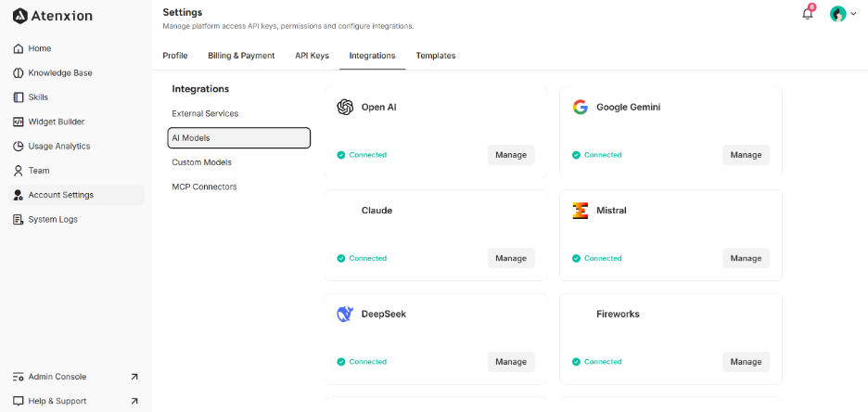
Task: Click the Fireworks card title
Action: (x=618, y=314)
